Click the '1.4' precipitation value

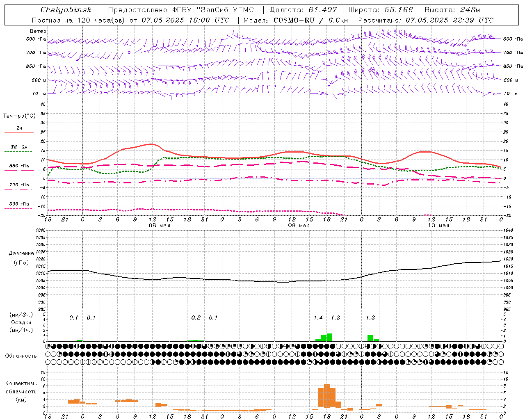(318, 318)
